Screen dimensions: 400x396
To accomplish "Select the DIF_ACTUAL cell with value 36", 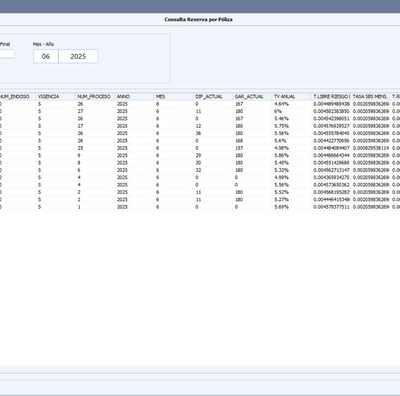I will [x=198, y=133].
